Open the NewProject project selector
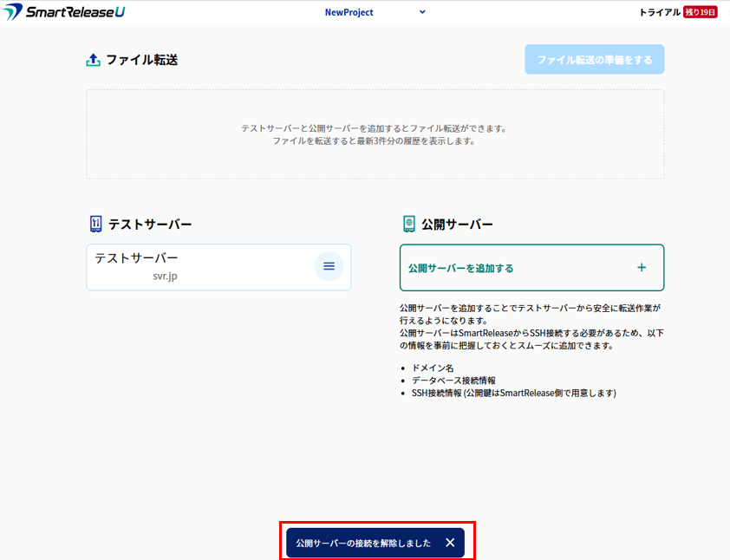This screenshot has height=560, width=730. 349,12
